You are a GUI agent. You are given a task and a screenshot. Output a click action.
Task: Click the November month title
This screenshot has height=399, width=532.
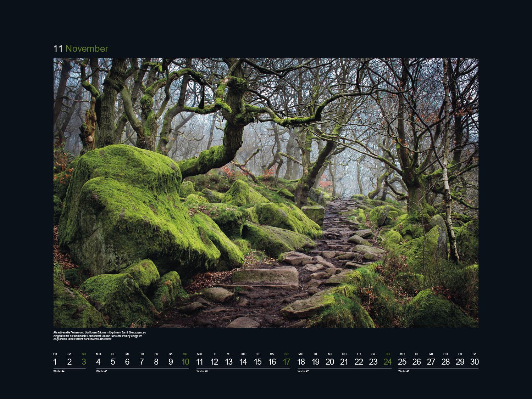(87, 49)
